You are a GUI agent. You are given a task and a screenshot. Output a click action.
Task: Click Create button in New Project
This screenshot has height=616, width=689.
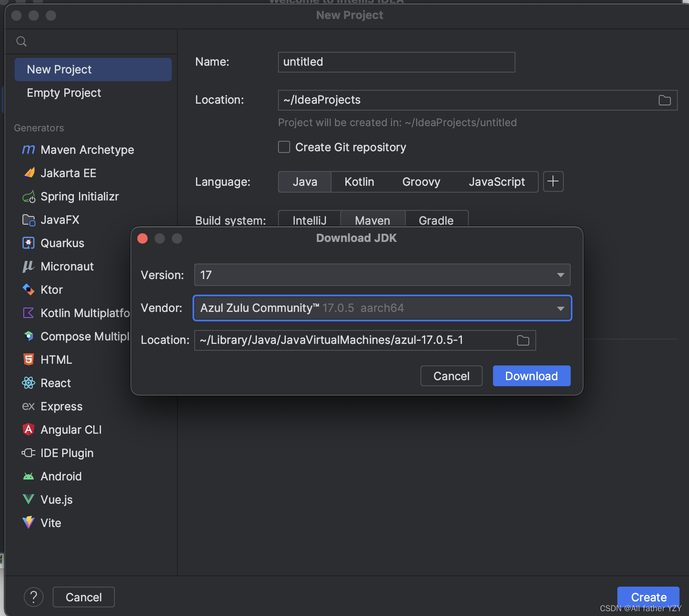click(x=648, y=597)
